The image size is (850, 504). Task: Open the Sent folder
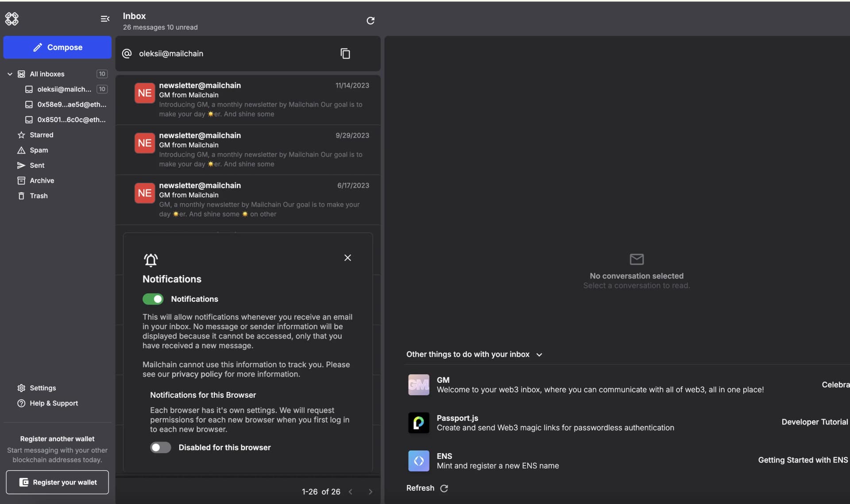(x=37, y=165)
